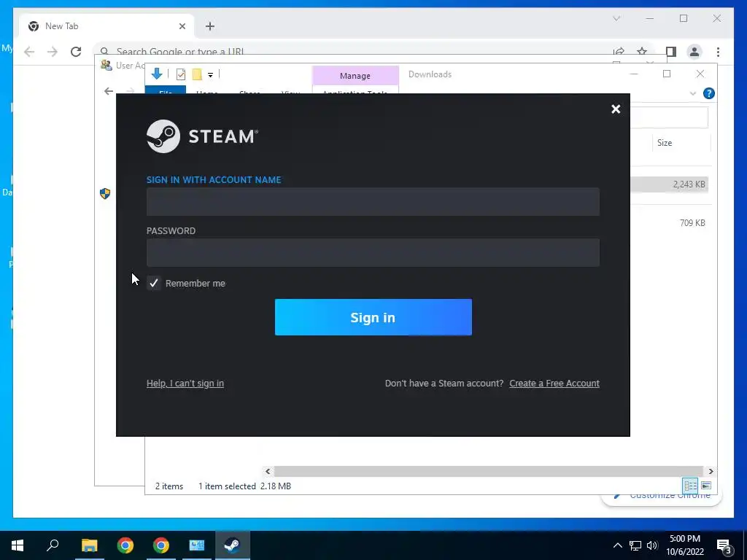Click the Explorer search box
This screenshot has width=747, height=560.
(x=670, y=117)
